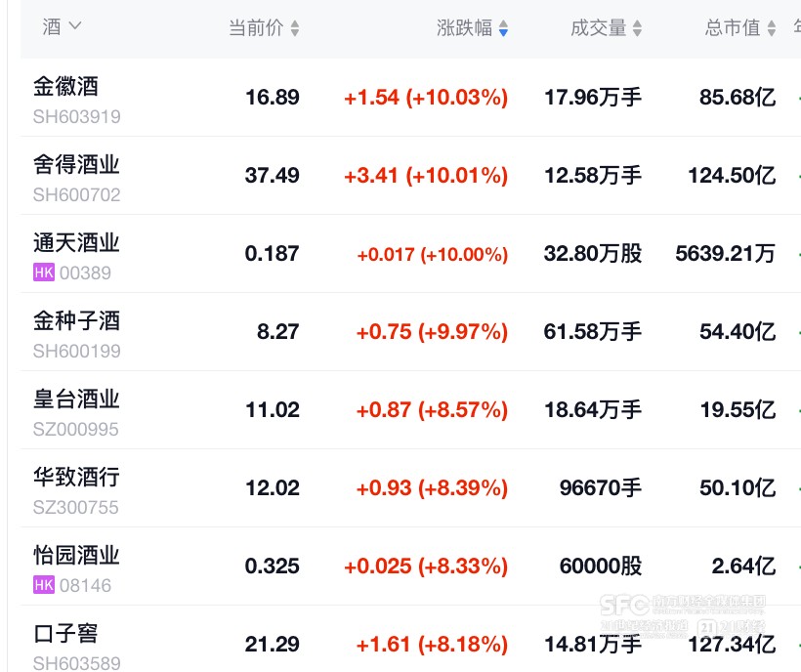Click change +3.41 (+10.01%)
The image size is (801, 672).
[426, 175]
